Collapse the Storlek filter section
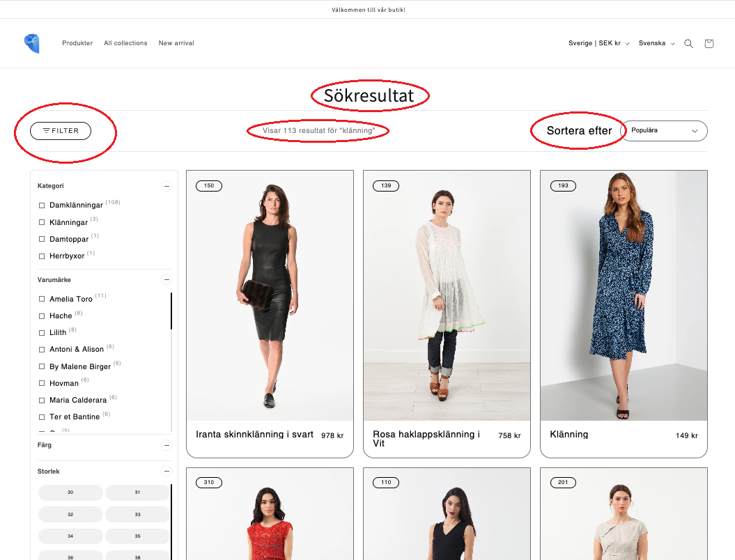Screen dimensions: 735x560 (x=167, y=472)
